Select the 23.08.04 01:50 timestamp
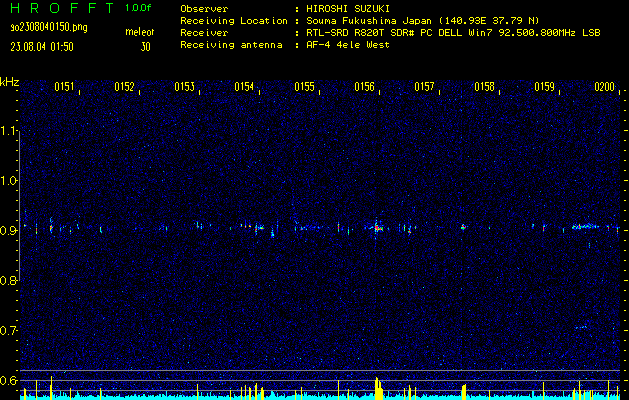This screenshot has height=400, width=629. 44,46
